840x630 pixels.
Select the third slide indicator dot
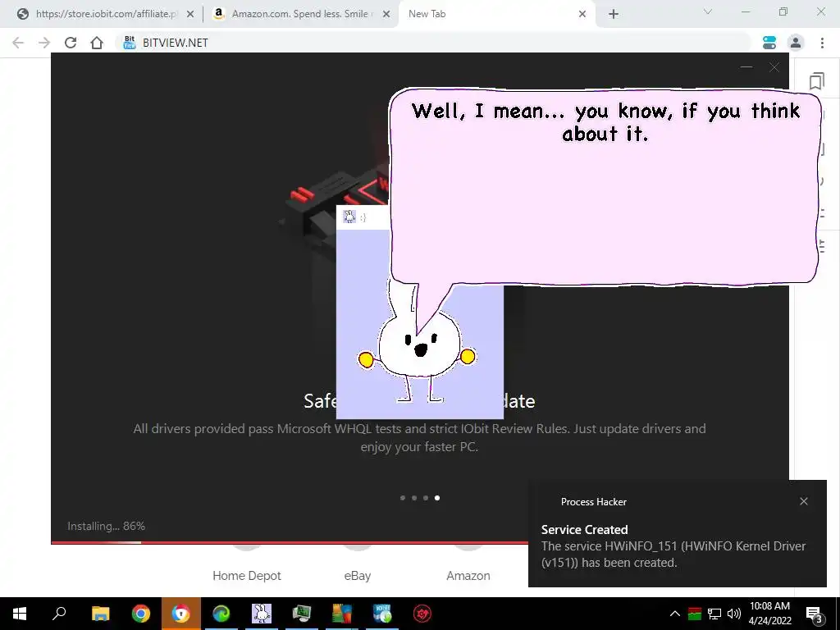point(426,498)
